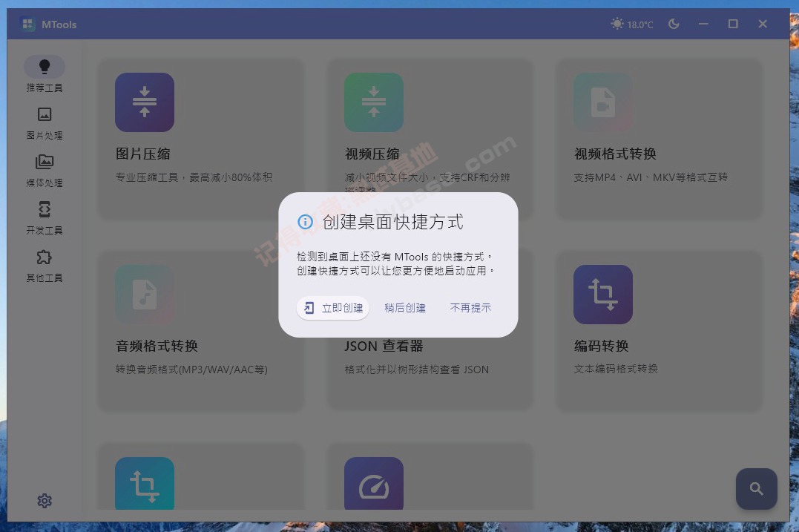Screen dimensions: 799x532
Task: Open the 音频格式转换 music-note icon
Action: (x=144, y=294)
